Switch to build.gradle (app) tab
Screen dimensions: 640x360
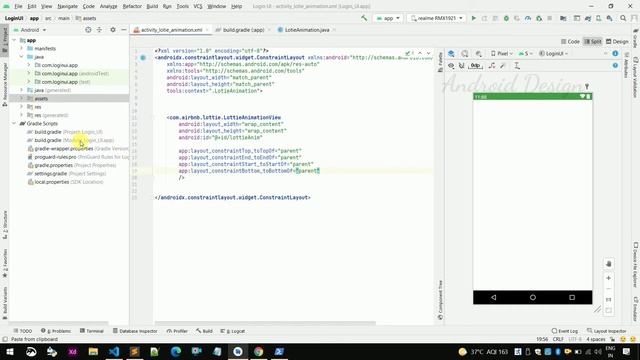click(x=243, y=30)
